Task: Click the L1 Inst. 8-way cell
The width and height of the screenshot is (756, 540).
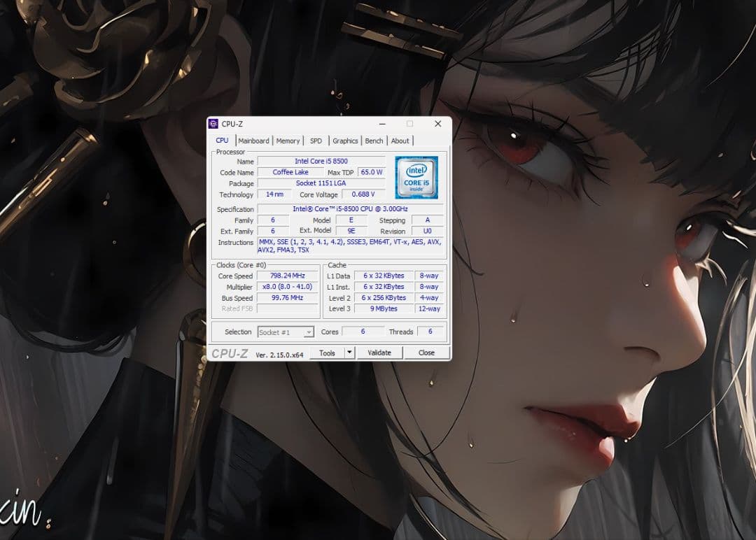Action: [428, 287]
